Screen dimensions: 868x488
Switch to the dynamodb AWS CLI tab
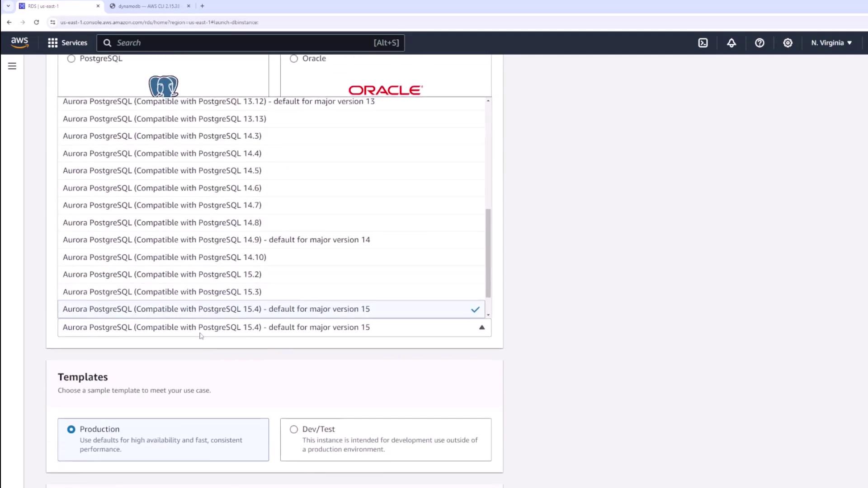pyautogui.click(x=148, y=6)
